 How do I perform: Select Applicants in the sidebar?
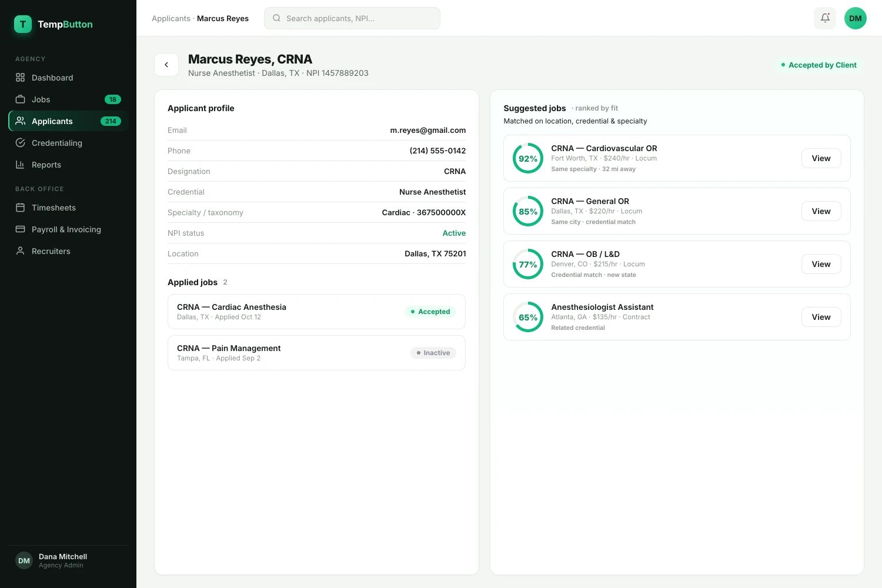(x=68, y=121)
